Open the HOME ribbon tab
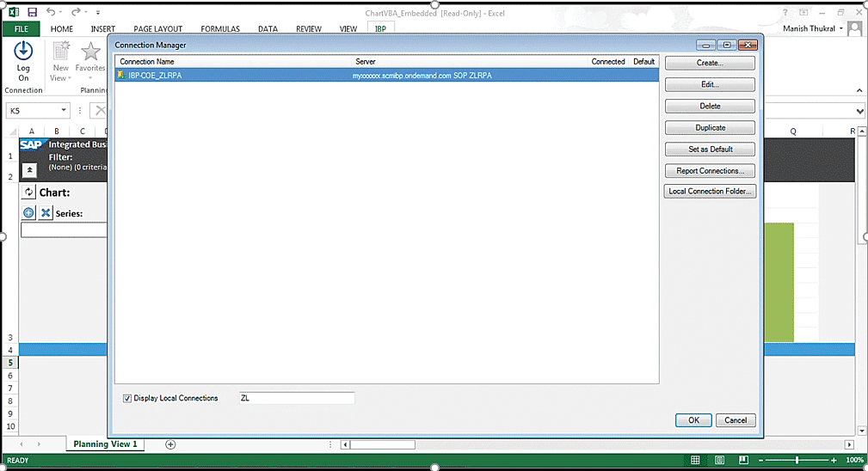 tap(61, 28)
